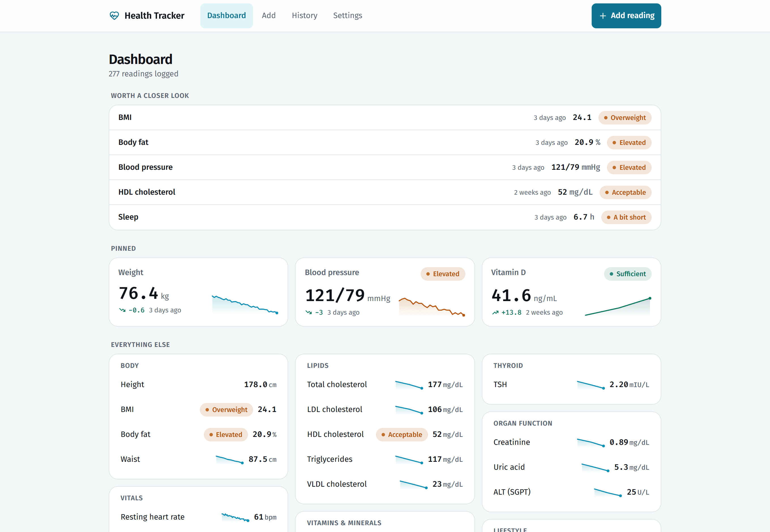Click the A bit short badge for Sleep
Image resolution: width=770 pixels, height=532 pixels.
(x=626, y=217)
